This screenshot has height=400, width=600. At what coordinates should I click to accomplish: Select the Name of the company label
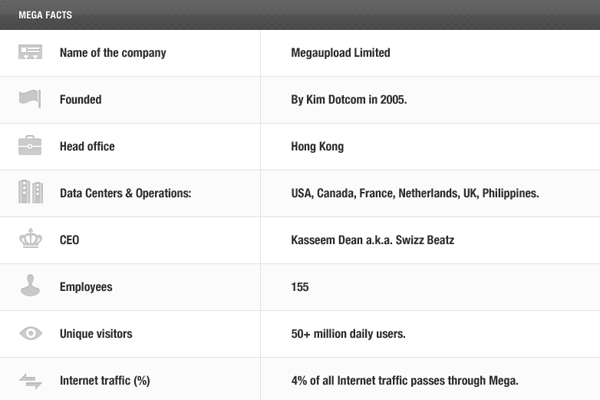pyautogui.click(x=113, y=53)
